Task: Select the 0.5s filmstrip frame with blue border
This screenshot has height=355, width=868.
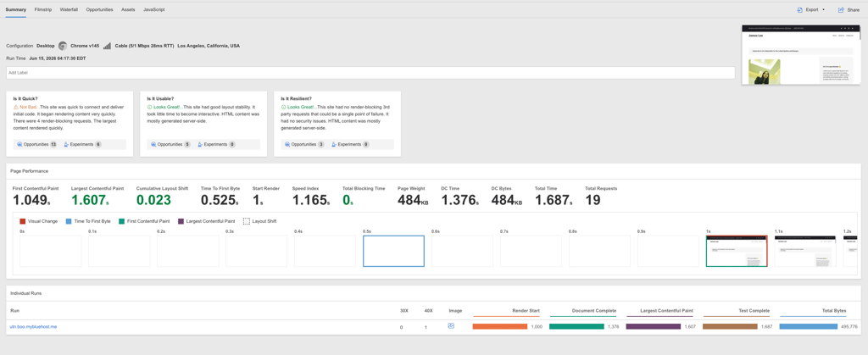Action: [393, 251]
